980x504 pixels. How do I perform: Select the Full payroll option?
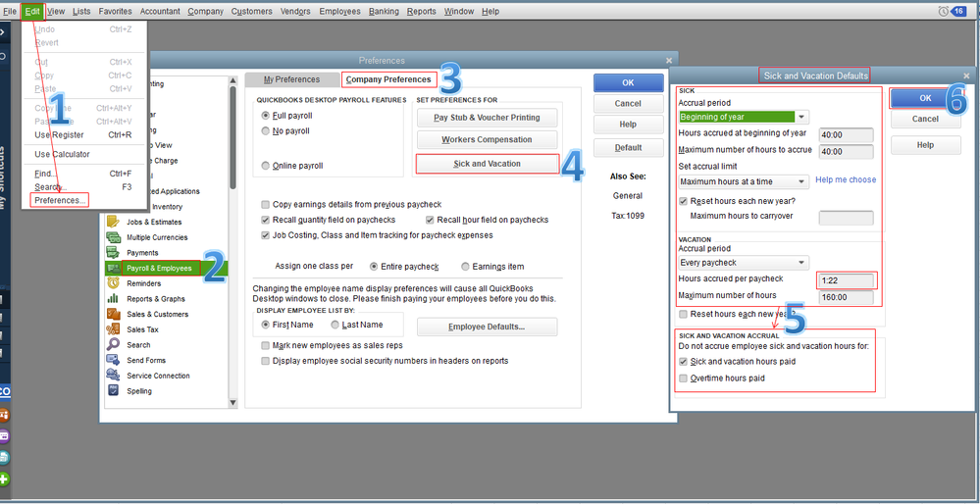[x=266, y=116]
